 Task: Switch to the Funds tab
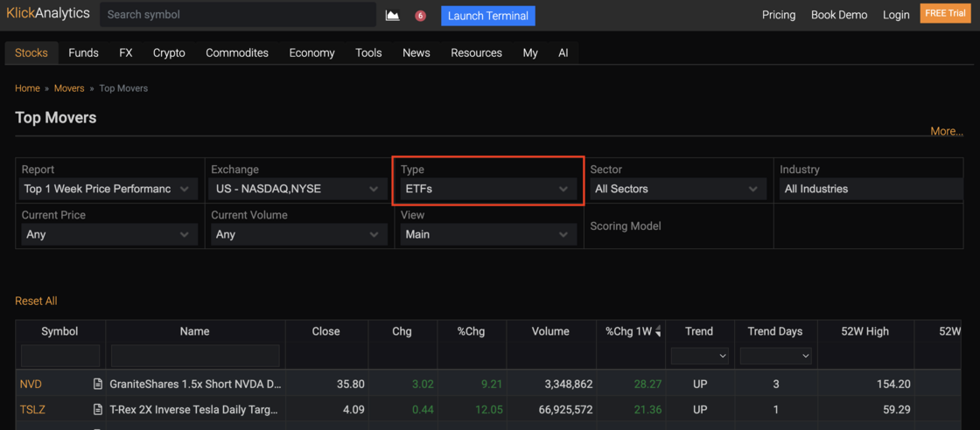pyautogui.click(x=84, y=53)
